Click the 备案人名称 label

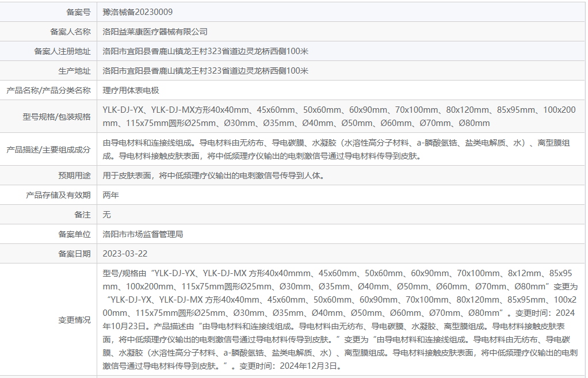(71, 32)
